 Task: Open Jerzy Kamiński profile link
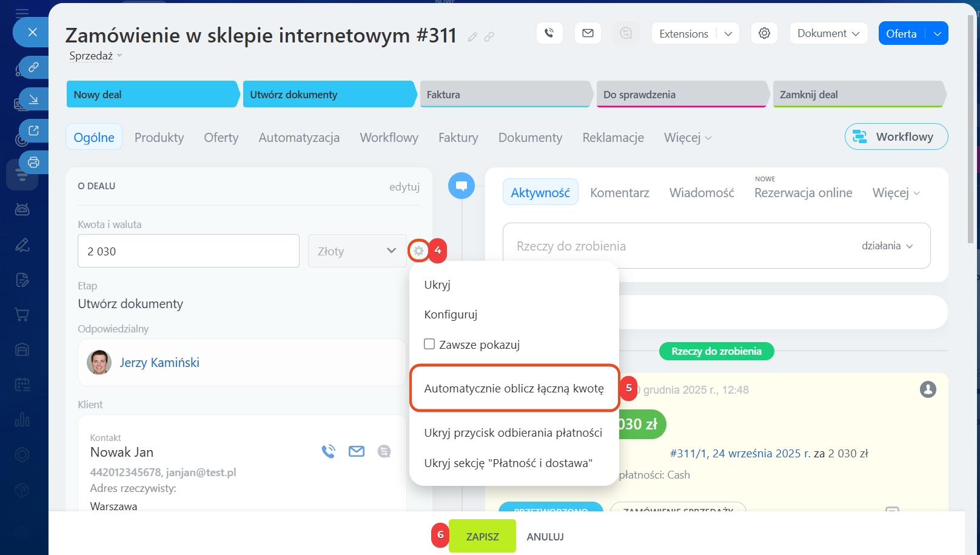pos(159,363)
